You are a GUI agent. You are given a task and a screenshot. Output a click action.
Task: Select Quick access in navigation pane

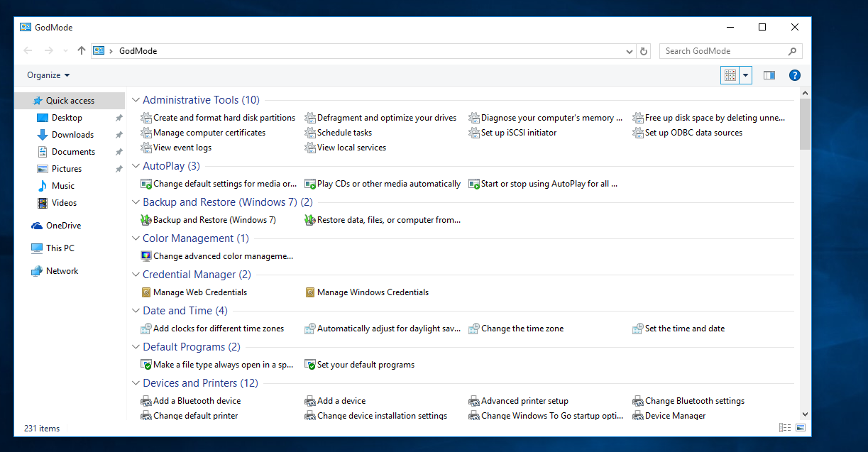click(70, 101)
